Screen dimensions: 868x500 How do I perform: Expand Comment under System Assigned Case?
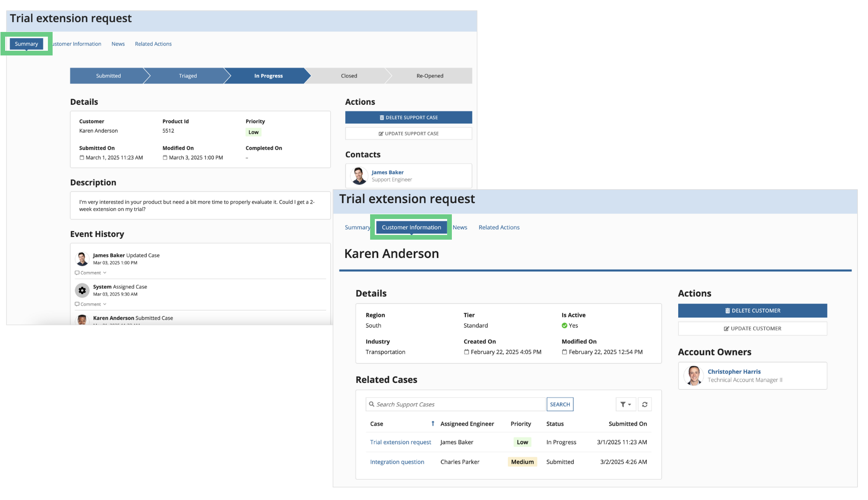pos(91,304)
